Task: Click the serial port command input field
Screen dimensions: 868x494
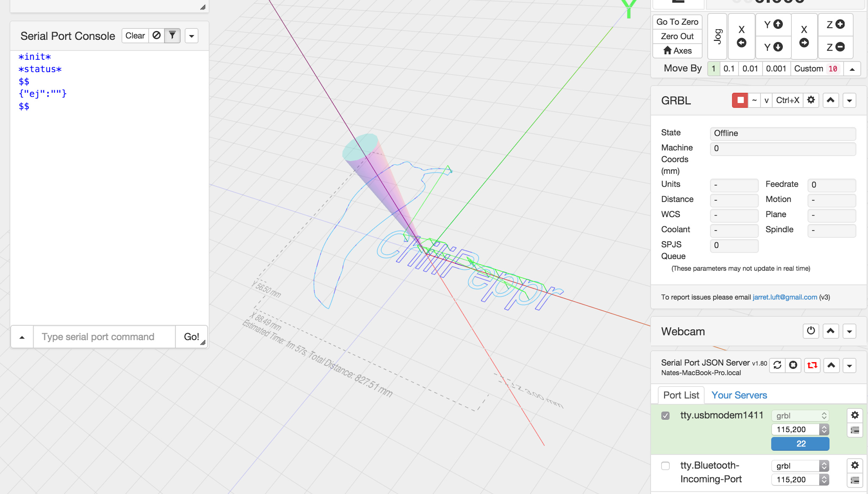Action: [x=104, y=337]
